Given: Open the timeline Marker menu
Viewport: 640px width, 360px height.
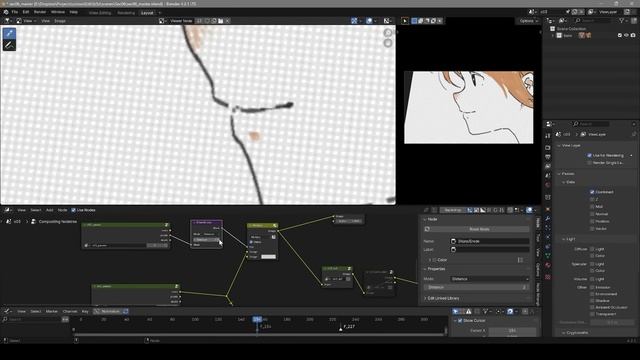Looking at the screenshot, I should 51,311.
